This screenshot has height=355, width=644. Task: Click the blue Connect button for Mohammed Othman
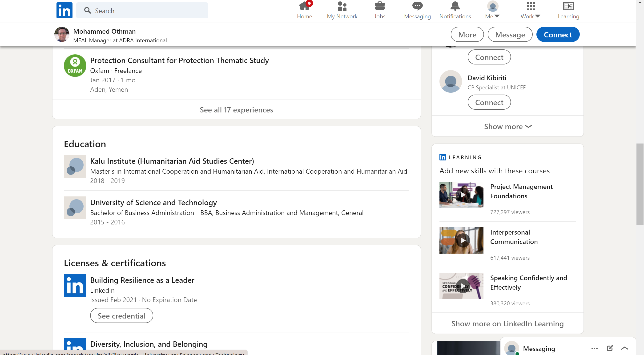click(x=558, y=35)
